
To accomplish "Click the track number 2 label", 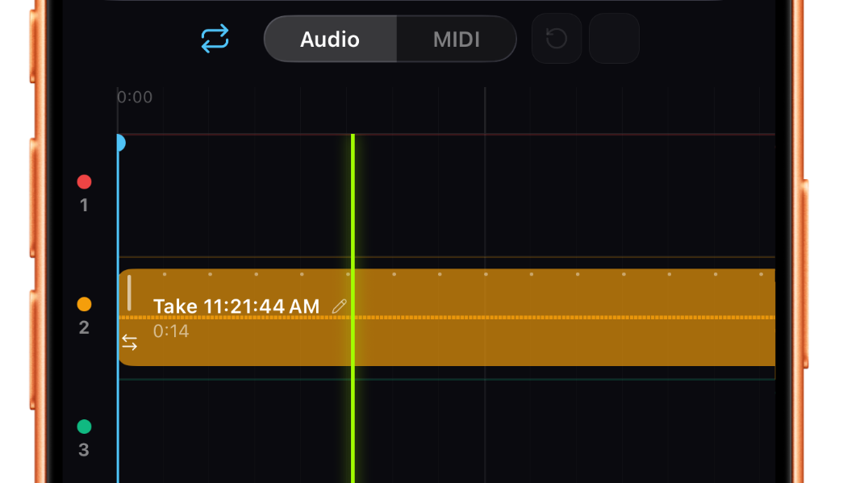I will (84, 328).
